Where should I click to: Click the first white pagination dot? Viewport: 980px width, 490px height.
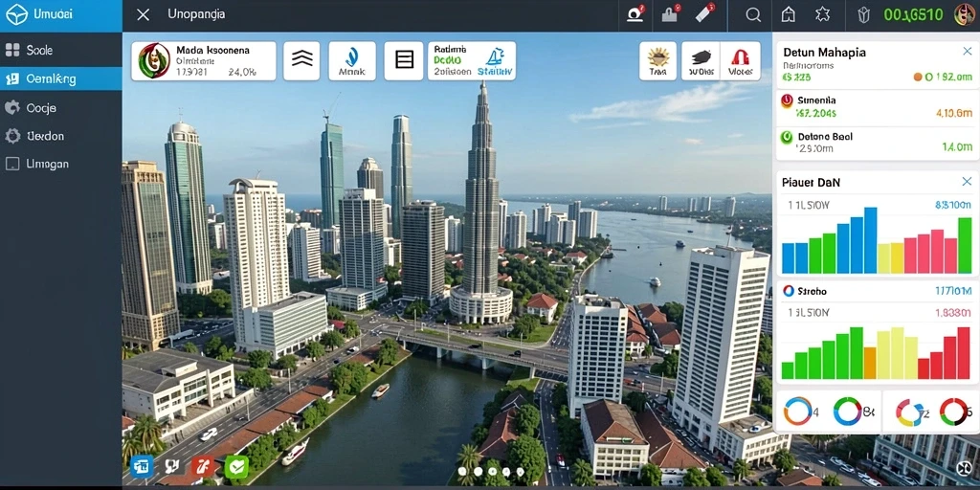click(463, 472)
